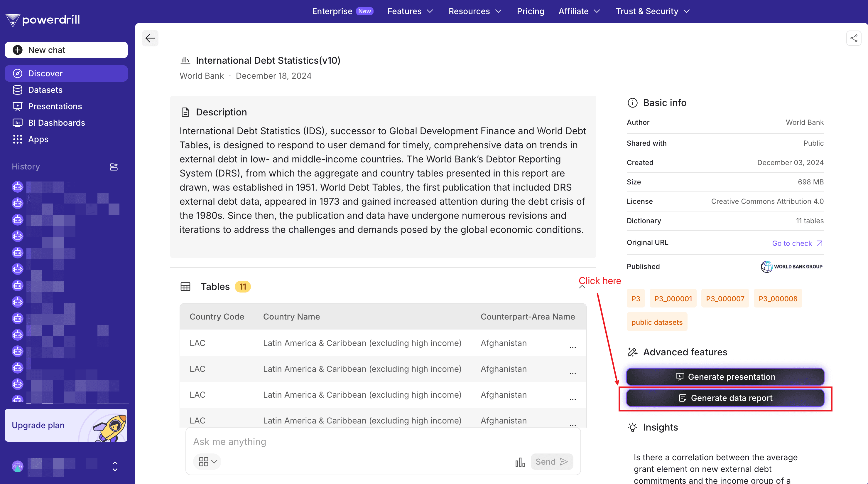
Task: Open Apps grid in sidebar
Action: 38,139
